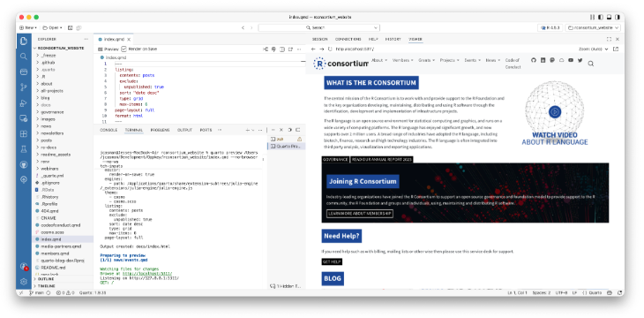Expand Events menu on website navbar

(x=473, y=60)
